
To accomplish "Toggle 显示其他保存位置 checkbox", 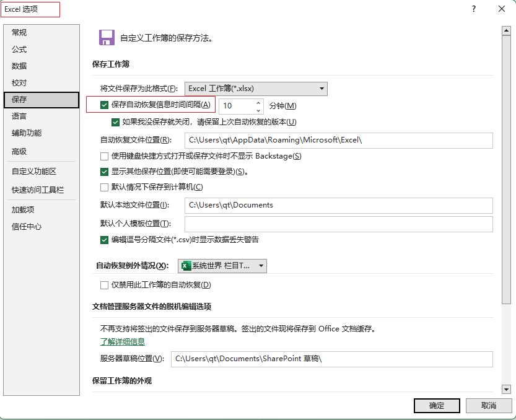I will coord(104,172).
